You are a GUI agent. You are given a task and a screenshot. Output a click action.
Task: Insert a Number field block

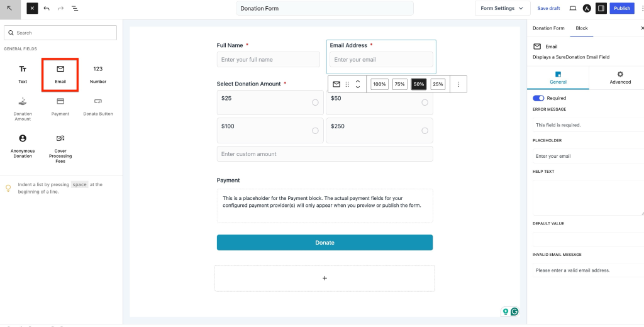[97, 74]
